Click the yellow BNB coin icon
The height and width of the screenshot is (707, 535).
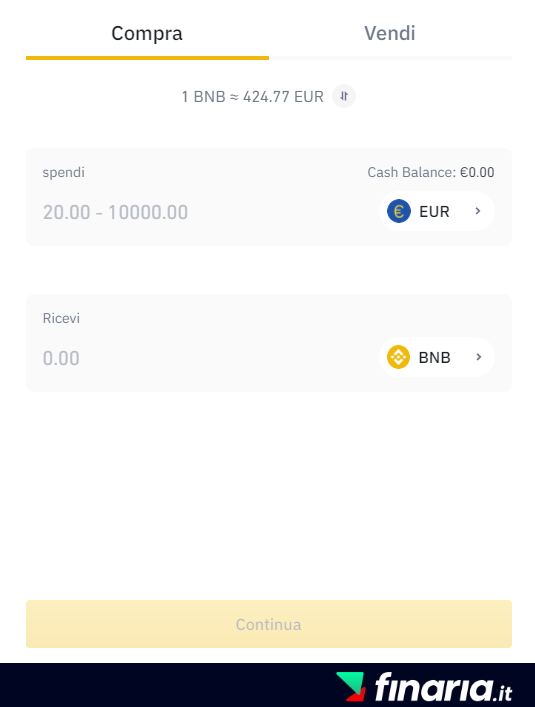398,357
